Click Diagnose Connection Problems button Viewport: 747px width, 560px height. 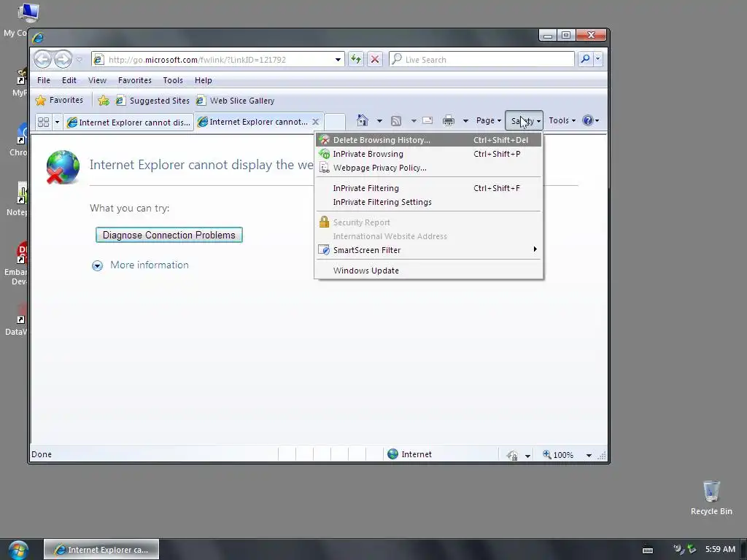[x=169, y=235]
